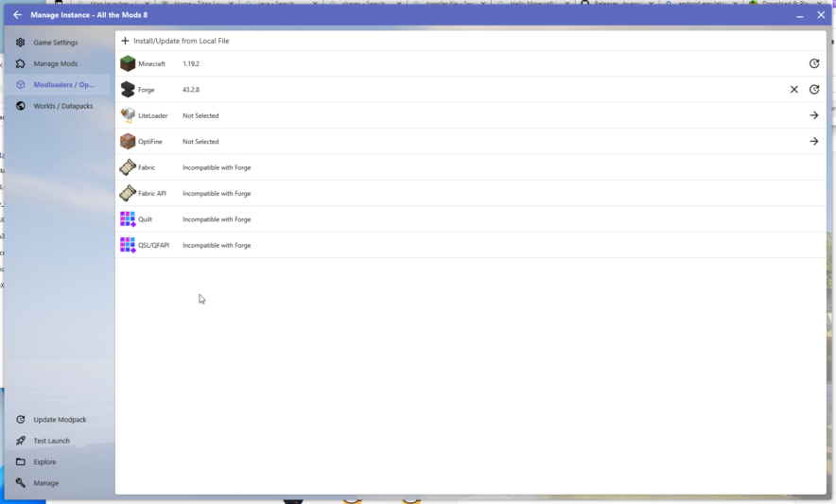Click the LiteLoader chicken icon
The height and width of the screenshot is (504, 836).
pyautogui.click(x=128, y=115)
